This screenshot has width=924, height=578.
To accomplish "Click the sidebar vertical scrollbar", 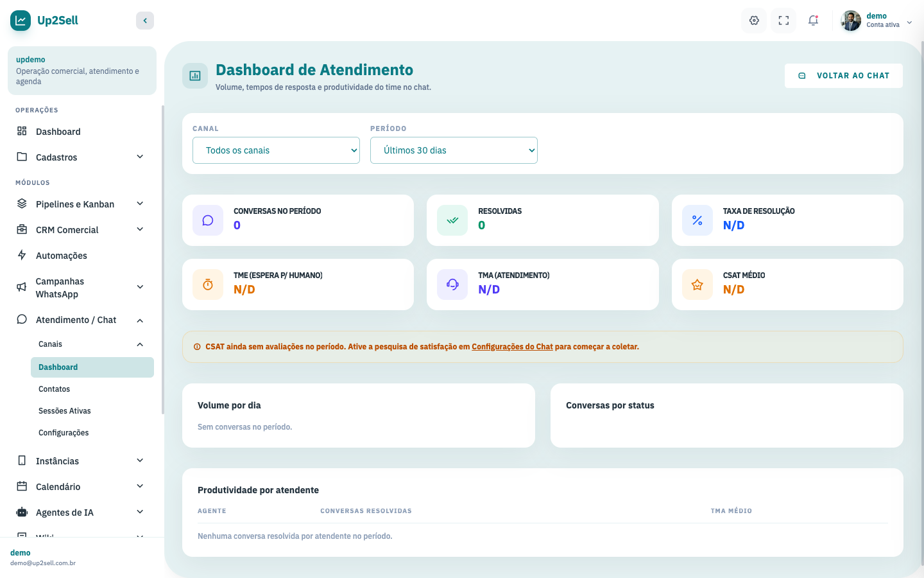I will [x=162, y=259].
